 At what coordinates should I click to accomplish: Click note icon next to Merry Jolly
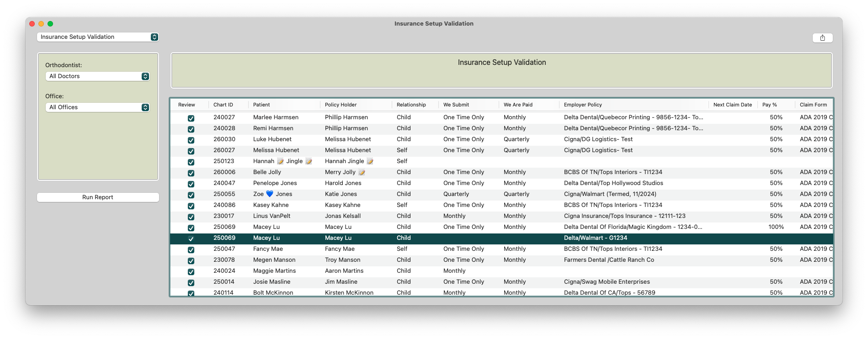click(x=362, y=172)
